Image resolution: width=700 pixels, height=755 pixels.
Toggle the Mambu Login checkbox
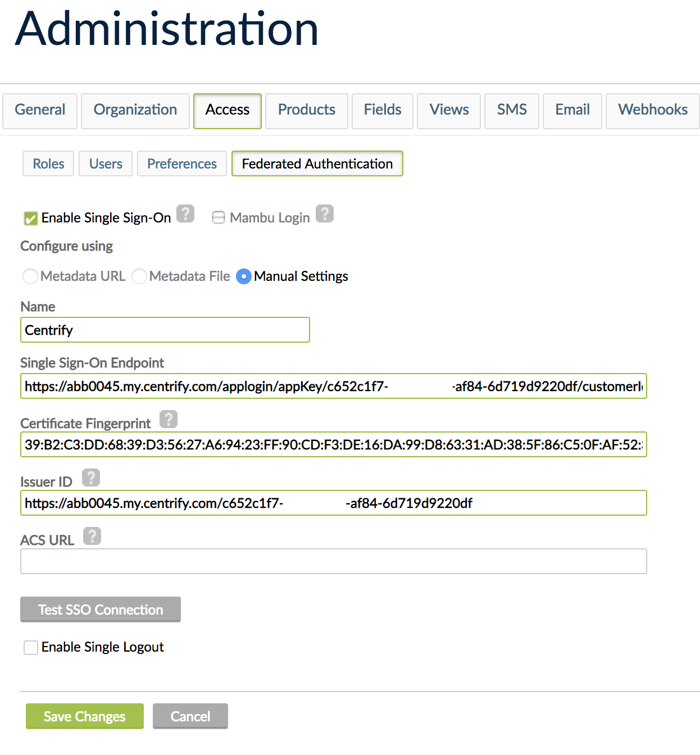219,217
